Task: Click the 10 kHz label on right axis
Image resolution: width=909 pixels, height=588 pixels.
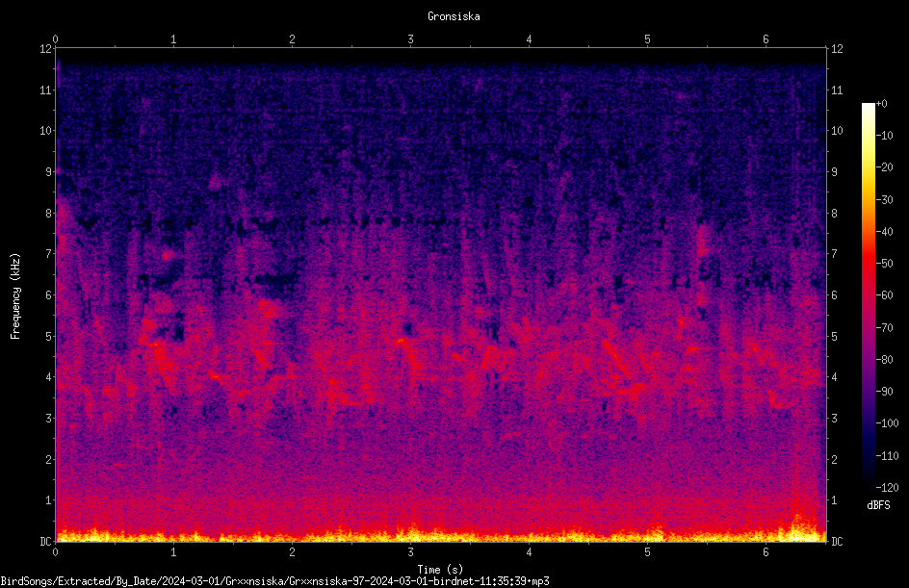Action: coord(837,131)
